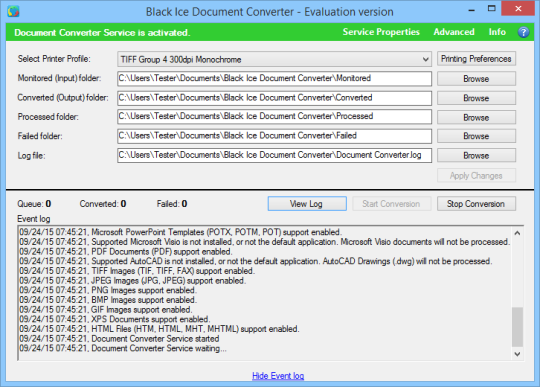Viewport: 540px width, 387px height.
Task: Click the View Log button
Action: coord(307,204)
